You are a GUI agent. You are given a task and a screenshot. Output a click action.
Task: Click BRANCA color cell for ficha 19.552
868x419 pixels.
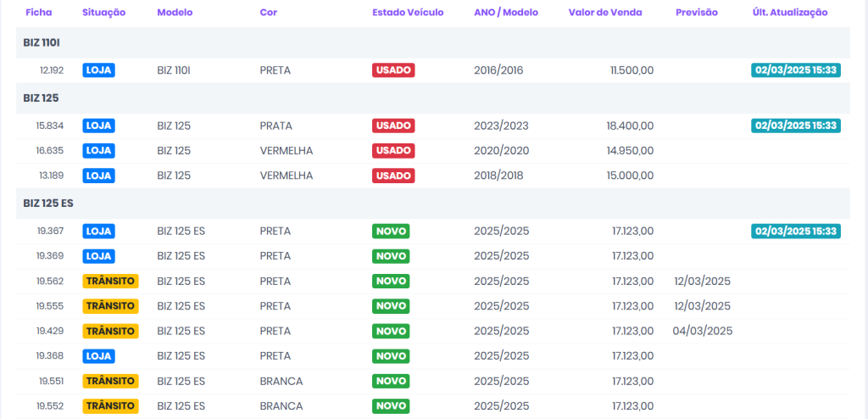281,406
